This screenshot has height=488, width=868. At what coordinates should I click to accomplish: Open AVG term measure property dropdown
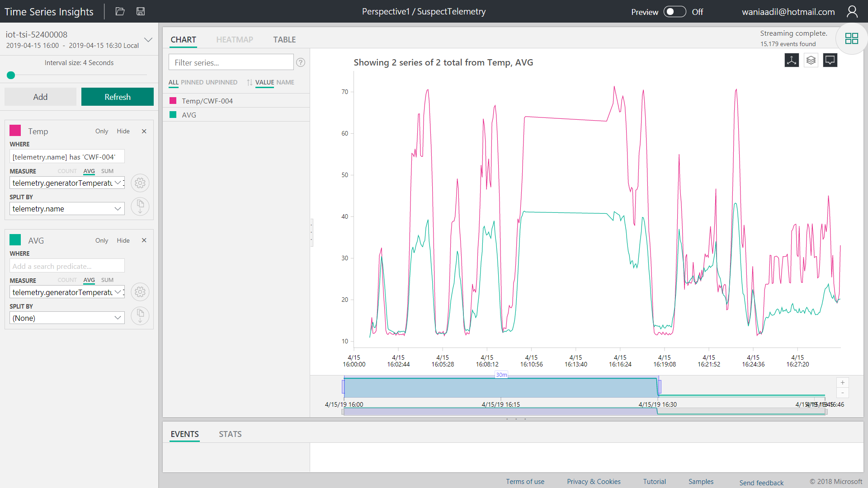[67, 292]
